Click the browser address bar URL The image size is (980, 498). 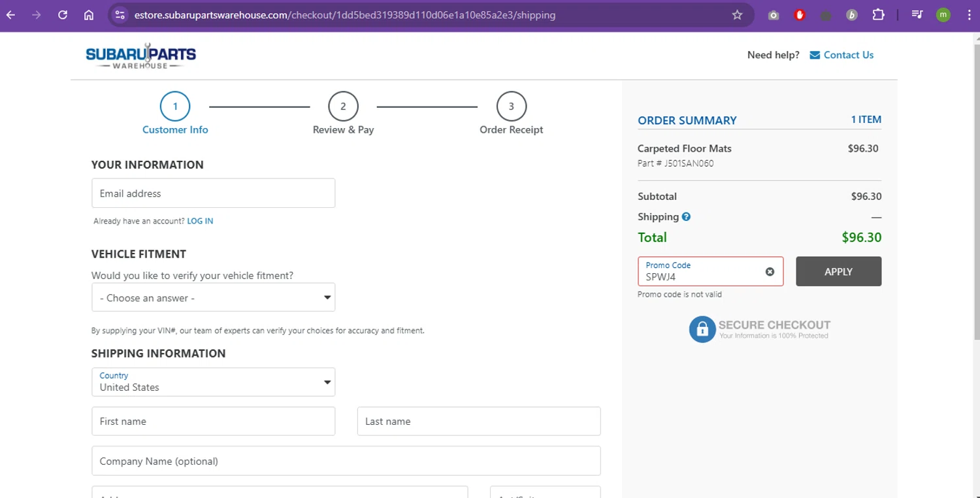(x=345, y=15)
